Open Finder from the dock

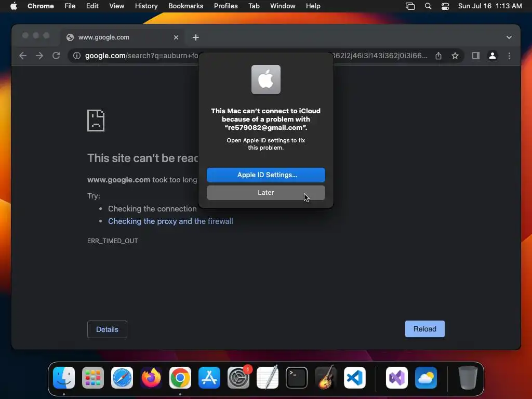[x=64, y=378]
